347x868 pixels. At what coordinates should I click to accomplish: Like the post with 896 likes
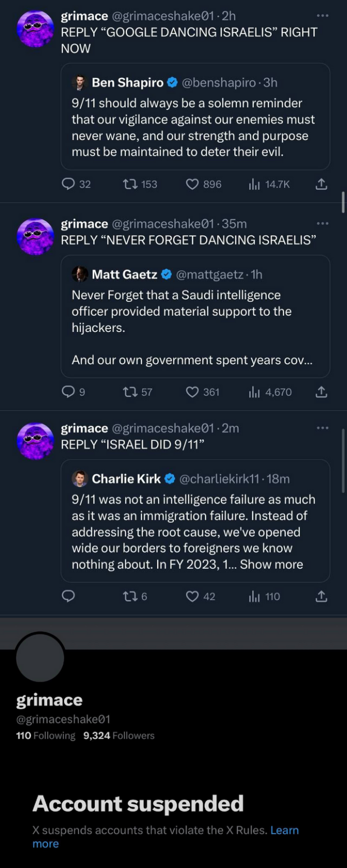pos(193,184)
